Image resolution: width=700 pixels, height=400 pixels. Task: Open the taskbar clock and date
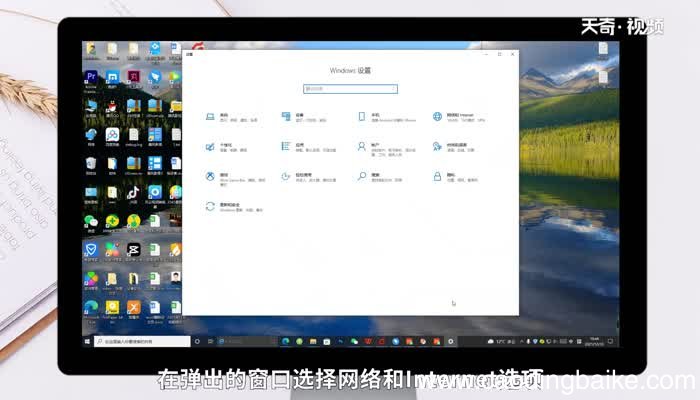tap(594, 342)
